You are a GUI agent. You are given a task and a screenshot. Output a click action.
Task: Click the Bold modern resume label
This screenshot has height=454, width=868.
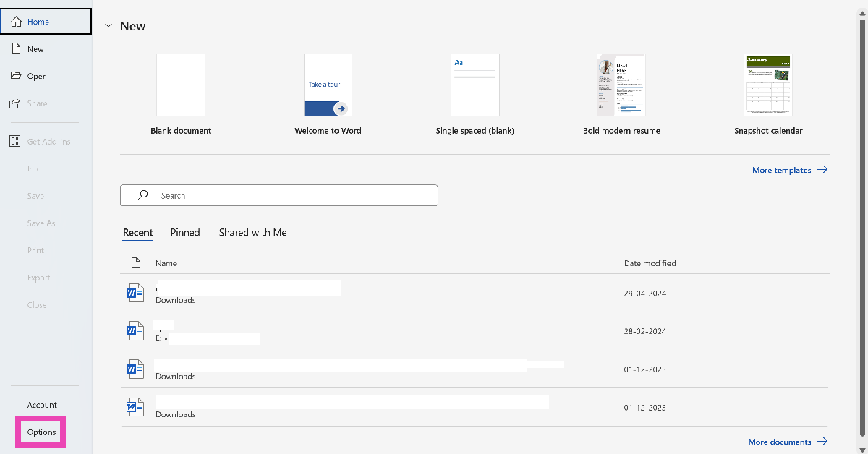point(621,131)
